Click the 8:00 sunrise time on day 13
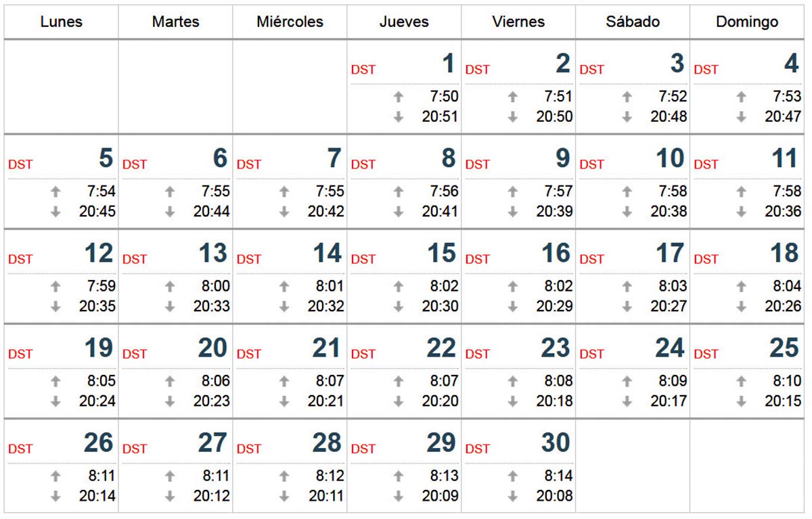The height and width of the screenshot is (519, 812). [x=216, y=286]
